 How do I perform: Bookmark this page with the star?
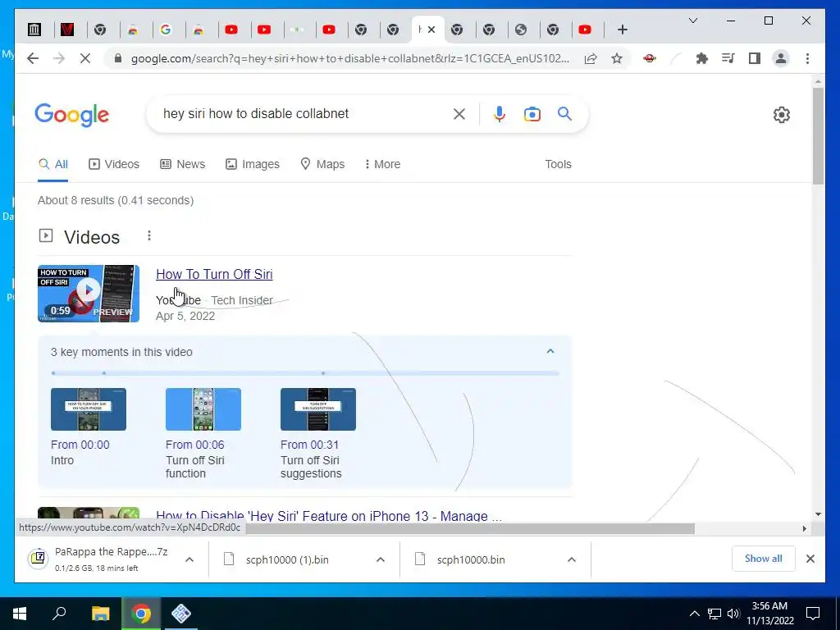point(617,58)
